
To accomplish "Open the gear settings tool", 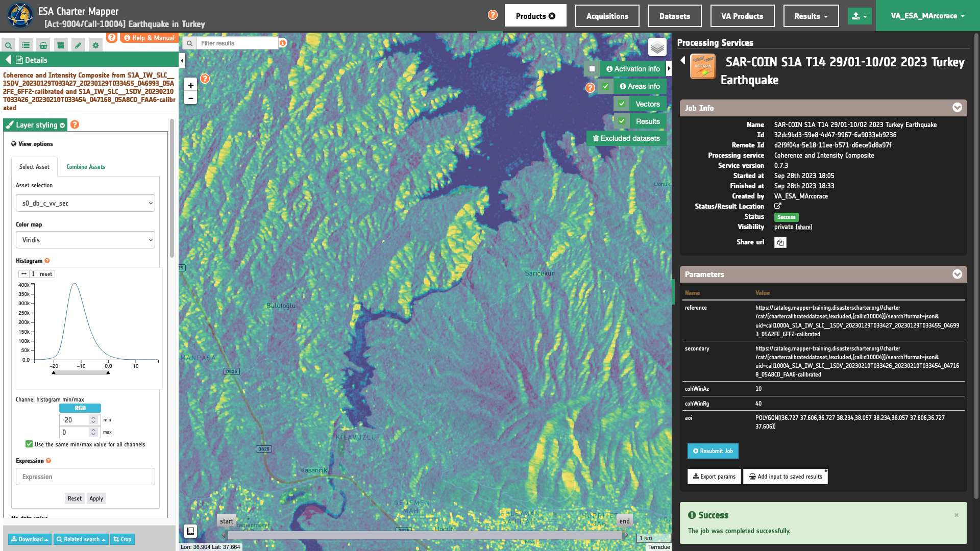I will pos(95,45).
